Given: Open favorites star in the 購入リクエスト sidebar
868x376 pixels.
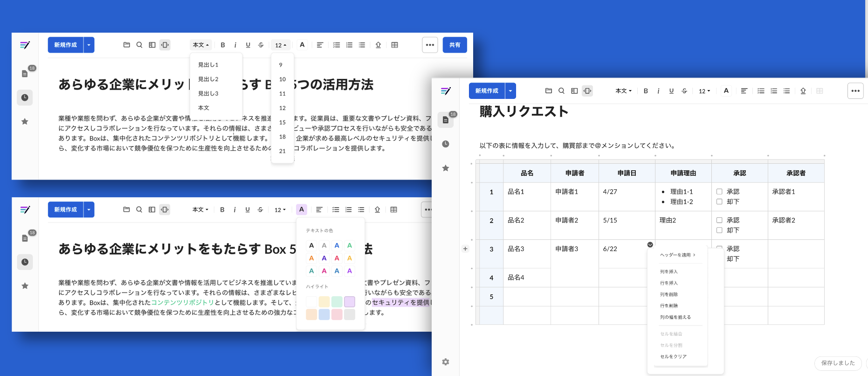Looking at the screenshot, I should [446, 168].
